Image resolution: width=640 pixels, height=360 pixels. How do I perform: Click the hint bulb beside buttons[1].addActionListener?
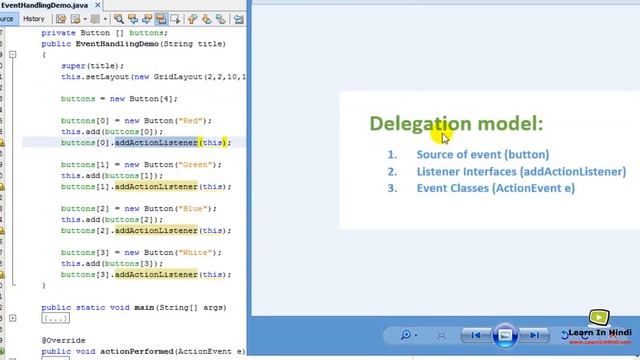coord(2,187)
